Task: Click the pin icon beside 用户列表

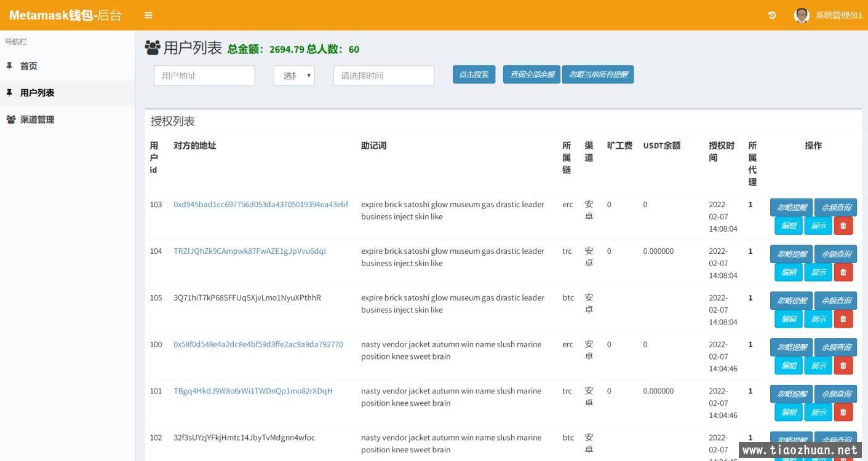Action: 9,93
